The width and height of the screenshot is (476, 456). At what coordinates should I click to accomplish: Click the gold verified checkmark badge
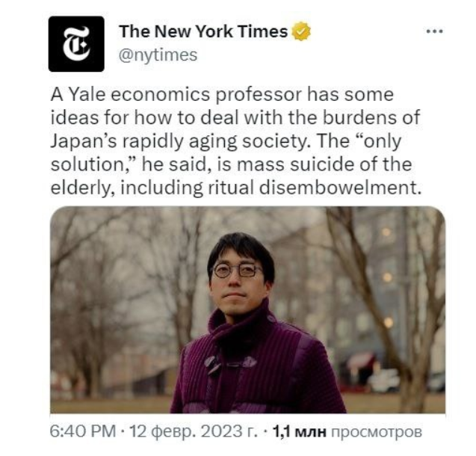pos(301,31)
